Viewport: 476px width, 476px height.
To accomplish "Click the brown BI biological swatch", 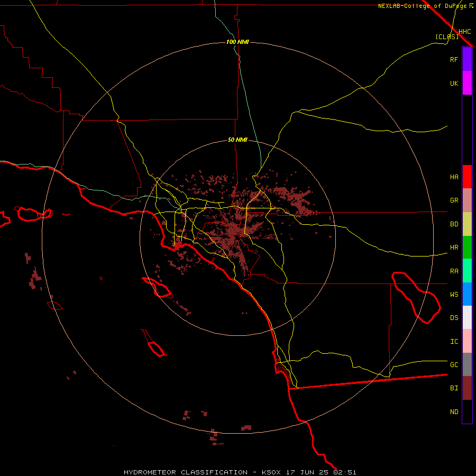I will point(467,388).
